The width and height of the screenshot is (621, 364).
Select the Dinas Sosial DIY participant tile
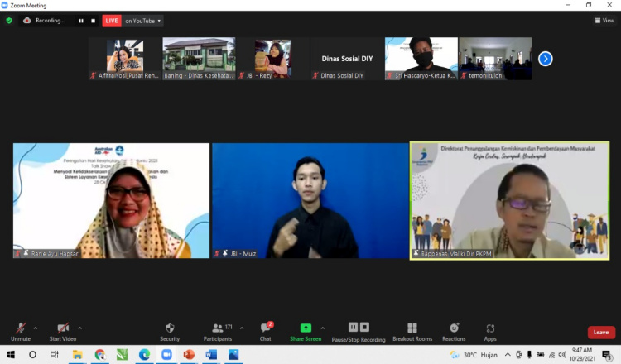point(342,58)
